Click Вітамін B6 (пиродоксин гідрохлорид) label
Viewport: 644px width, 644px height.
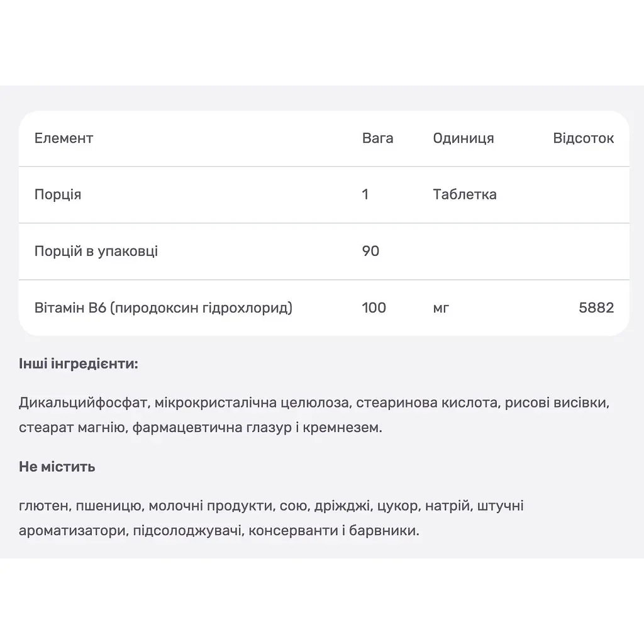click(x=164, y=308)
